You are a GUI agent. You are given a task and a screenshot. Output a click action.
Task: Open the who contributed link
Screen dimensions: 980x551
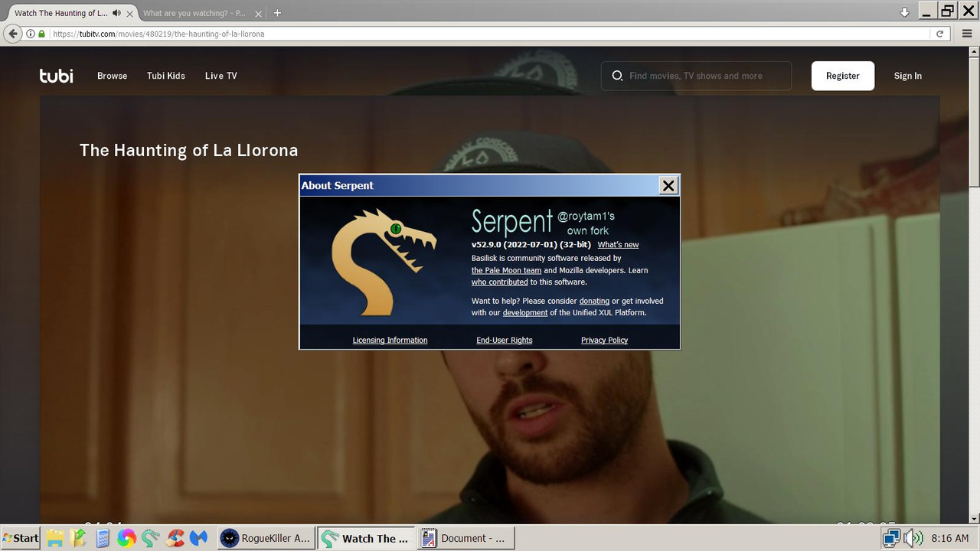(499, 282)
